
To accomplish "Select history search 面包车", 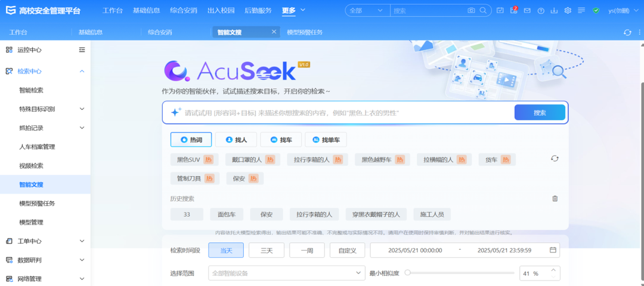I will click(227, 214).
